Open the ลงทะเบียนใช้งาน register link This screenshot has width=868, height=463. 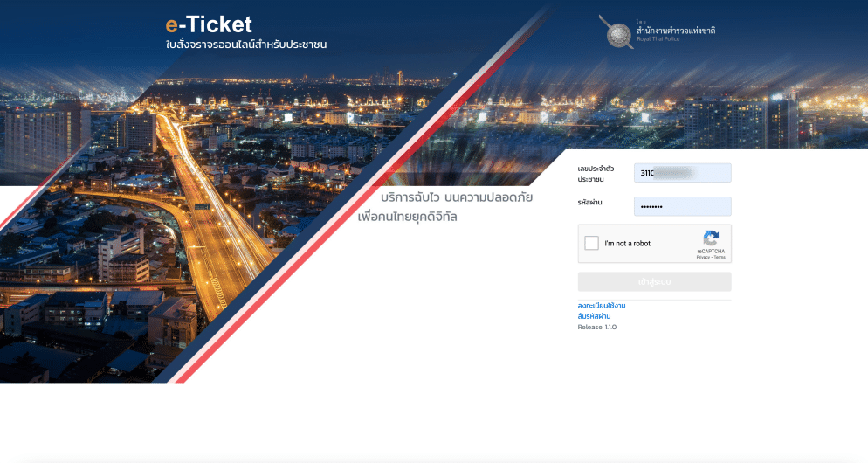pyautogui.click(x=601, y=306)
